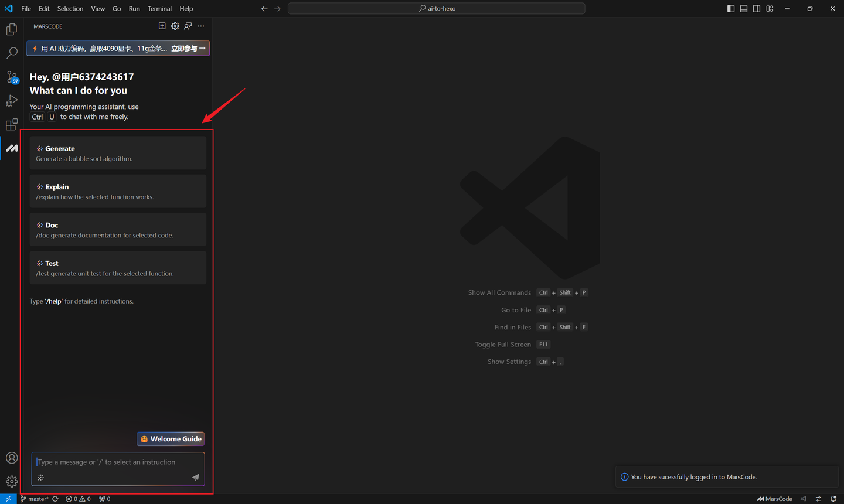Open the Selection menu
The image size is (844, 504).
(x=70, y=9)
